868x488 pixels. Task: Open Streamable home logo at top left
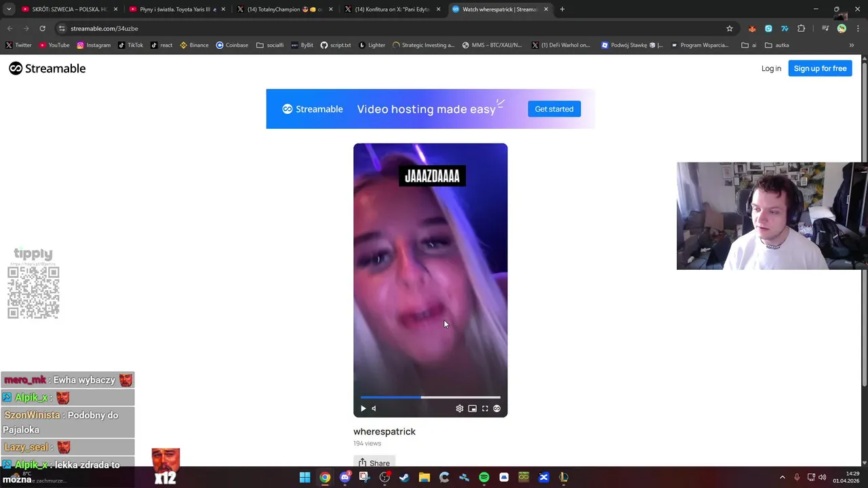point(47,68)
